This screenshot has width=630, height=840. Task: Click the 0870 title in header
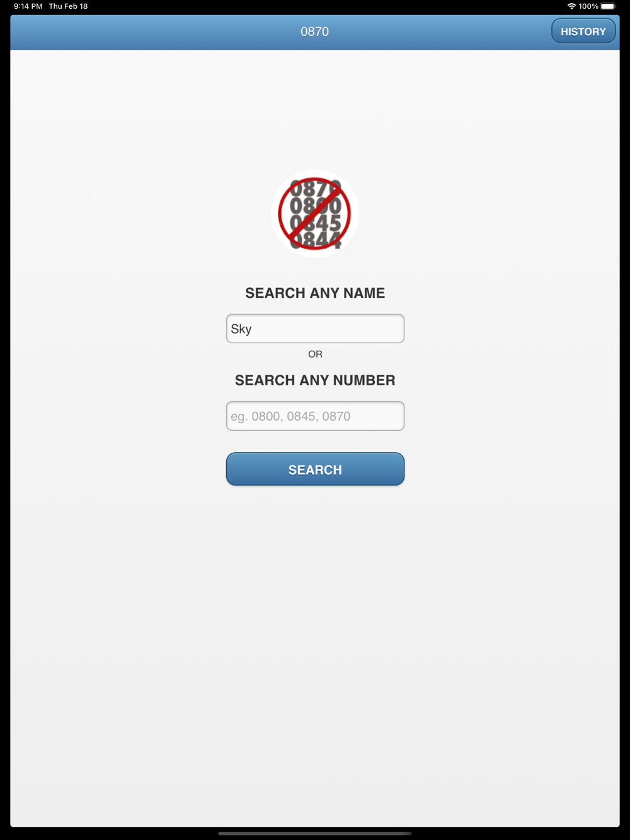coord(314,31)
